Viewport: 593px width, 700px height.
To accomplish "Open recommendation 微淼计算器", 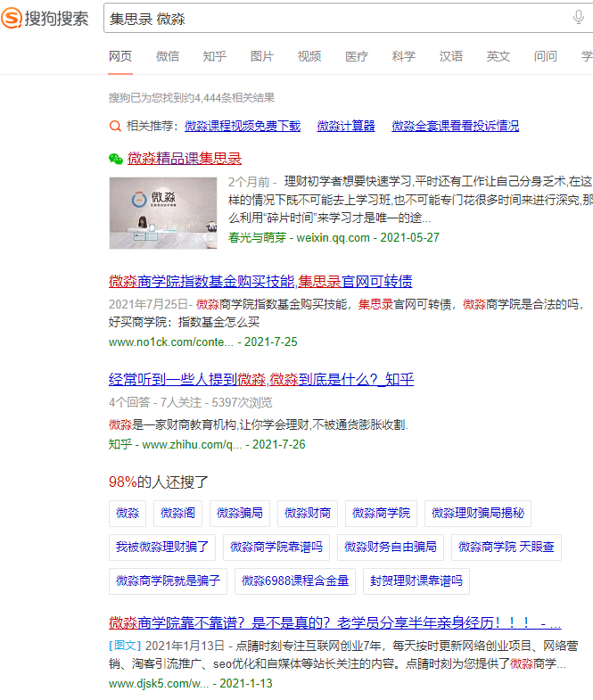I will 346,126.
